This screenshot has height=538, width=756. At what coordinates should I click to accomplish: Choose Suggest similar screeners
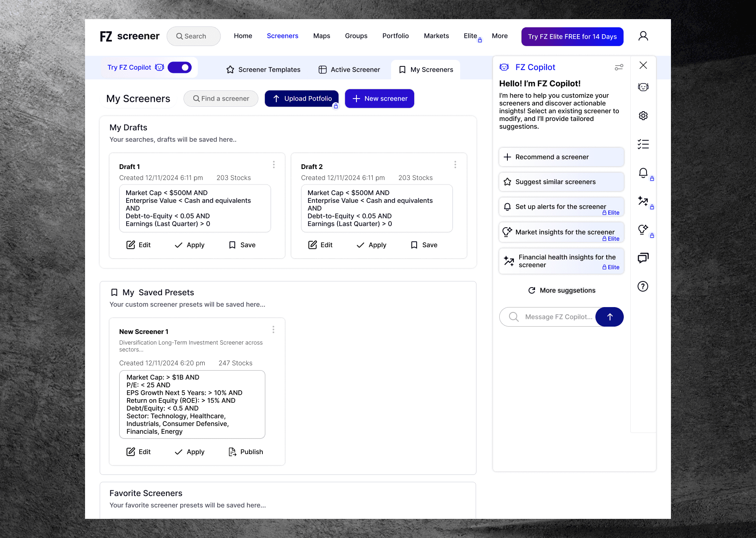(562, 182)
